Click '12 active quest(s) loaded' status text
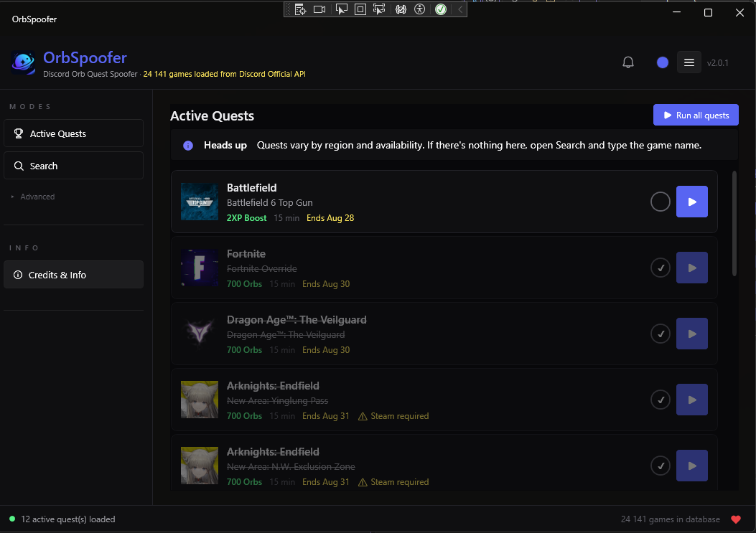This screenshot has width=756, height=533. [x=68, y=519]
